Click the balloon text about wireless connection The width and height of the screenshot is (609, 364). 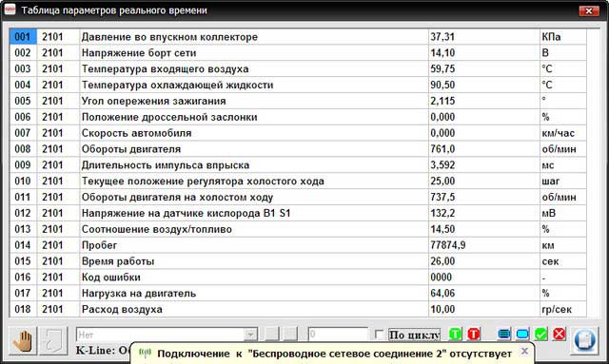tap(334, 354)
